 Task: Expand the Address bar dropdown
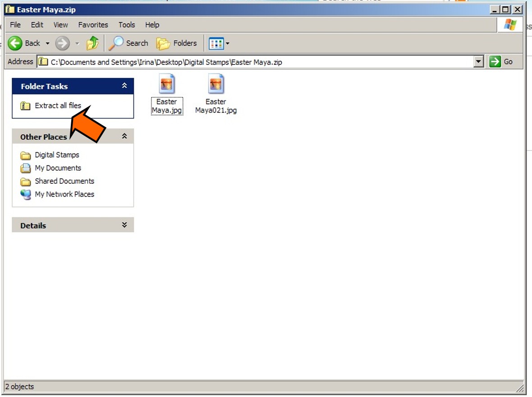478,62
